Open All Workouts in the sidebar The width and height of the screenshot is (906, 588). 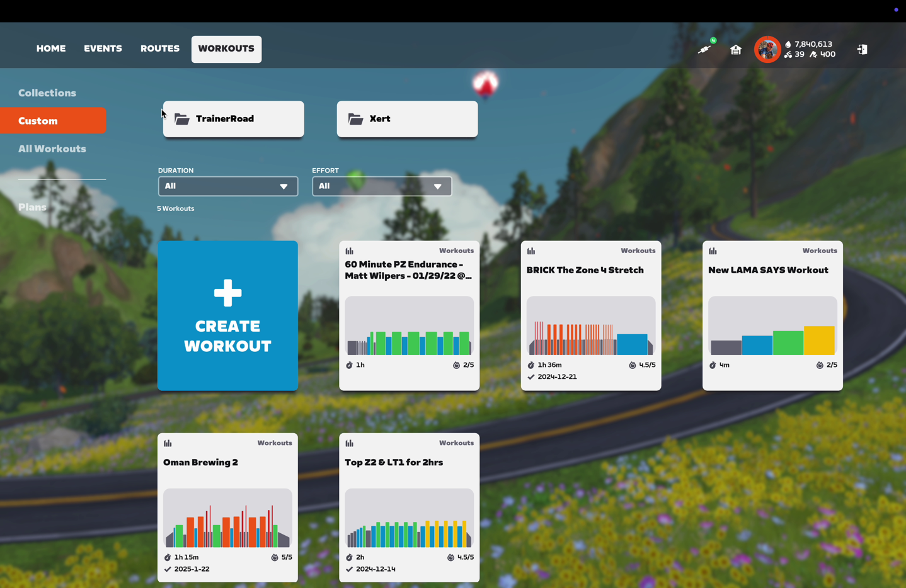coord(52,149)
